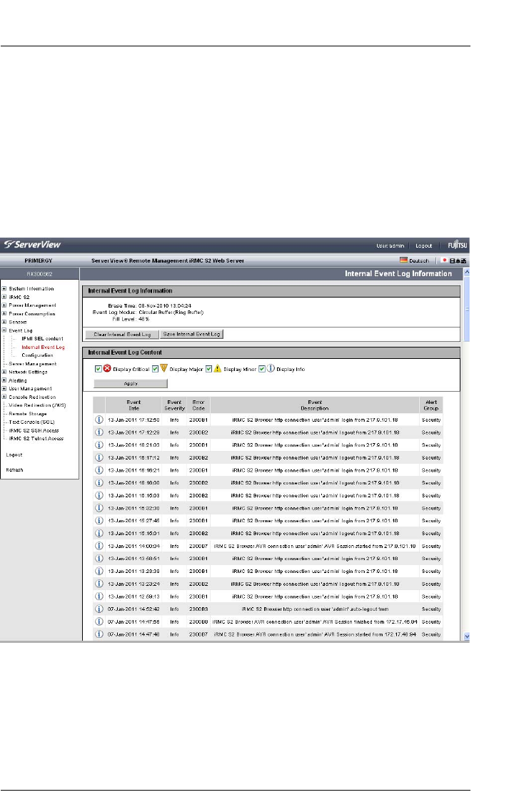
Task: Click Logout link in the sidebar
Action: point(14,455)
